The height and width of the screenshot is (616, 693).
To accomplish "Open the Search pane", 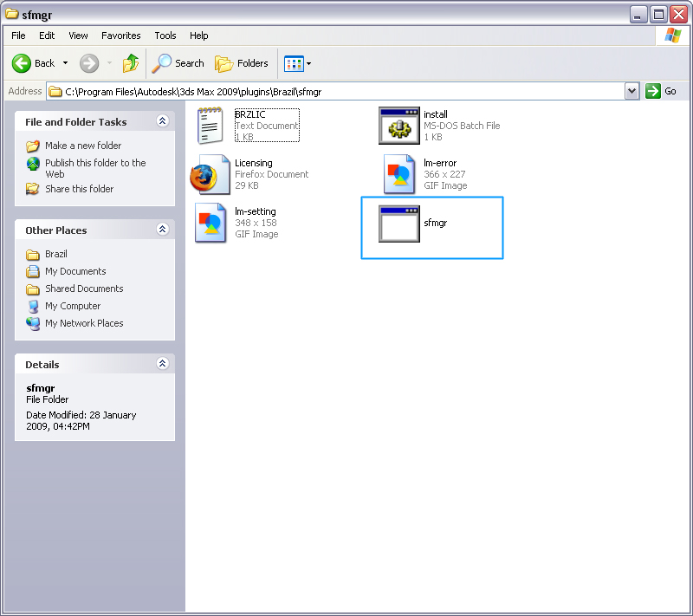I will pyautogui.click(x=178, y=63).
